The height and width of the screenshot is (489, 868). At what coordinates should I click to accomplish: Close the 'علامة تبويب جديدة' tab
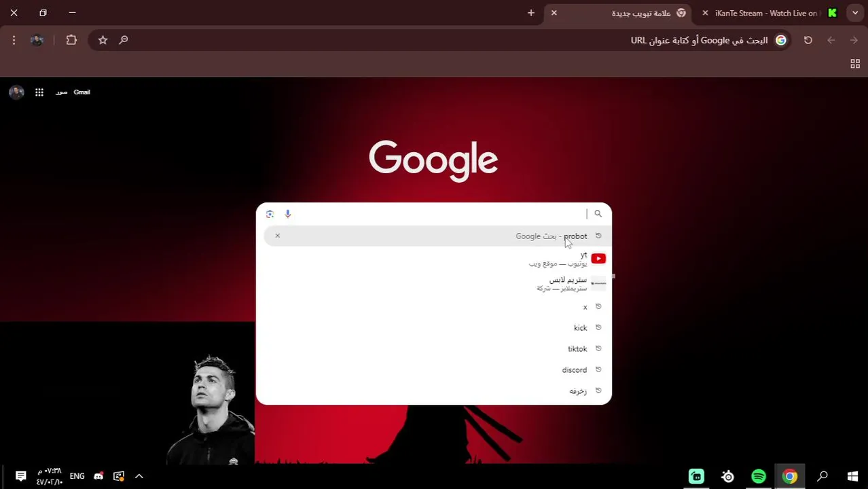pyautogui.click(x=554, y=13)
